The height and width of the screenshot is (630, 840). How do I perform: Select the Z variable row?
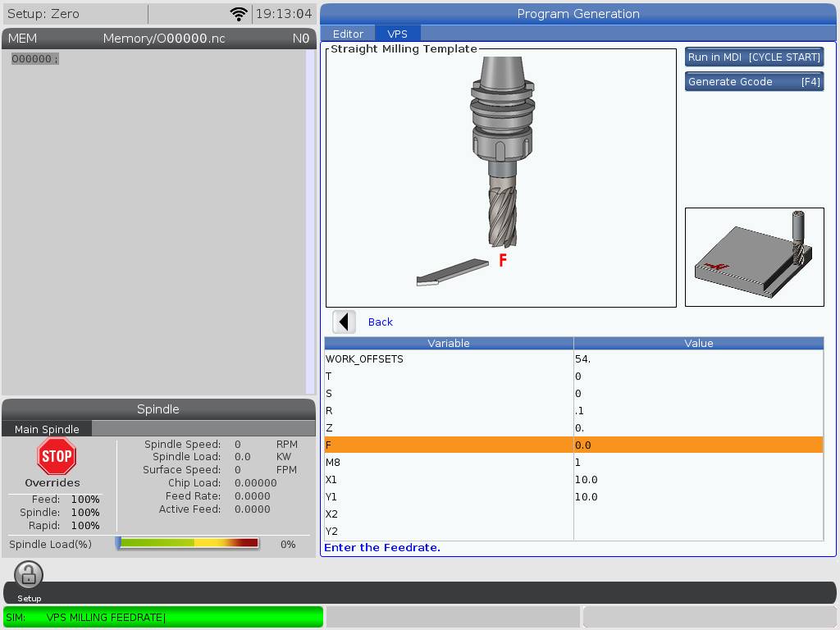coord(573,427)
